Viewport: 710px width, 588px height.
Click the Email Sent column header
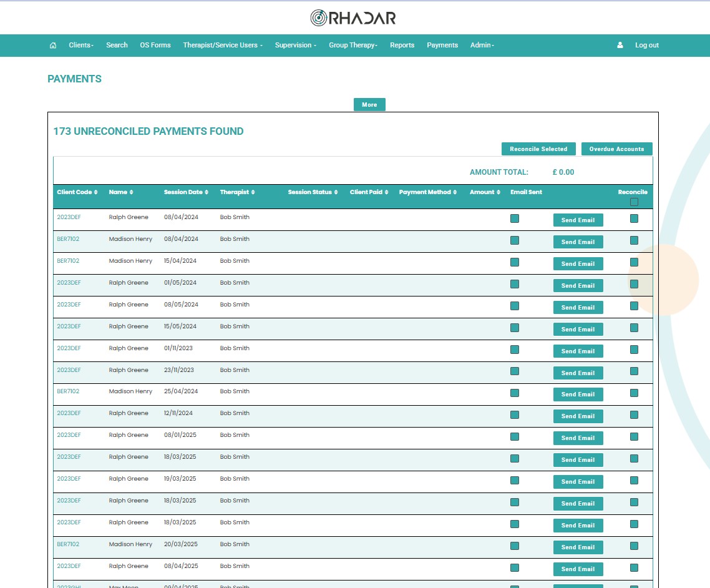[526, 192]
